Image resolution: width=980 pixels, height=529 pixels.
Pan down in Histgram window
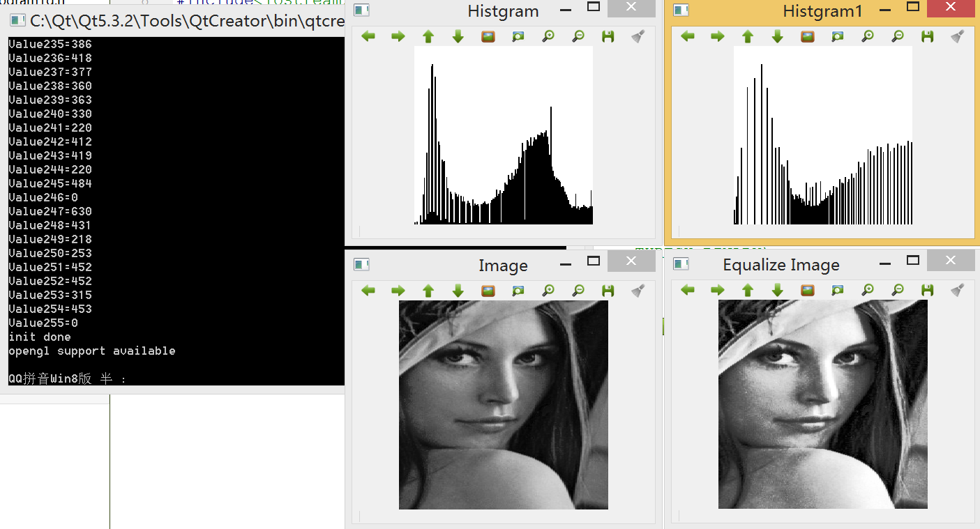[458, 36]
